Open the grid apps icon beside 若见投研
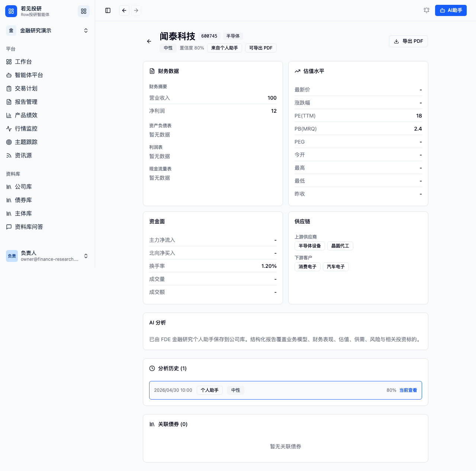This screenshot has width=476, height=471. click(x=84, y=11)
